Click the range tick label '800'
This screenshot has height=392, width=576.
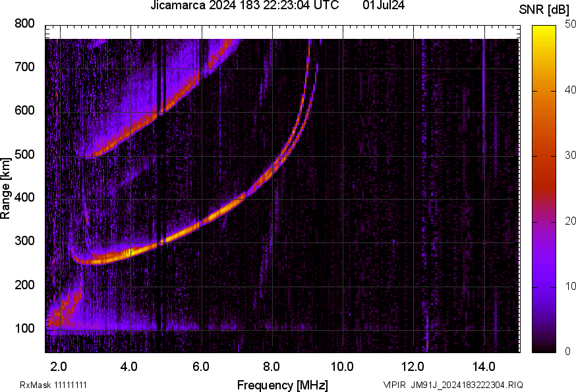click(x=24, y=24)
